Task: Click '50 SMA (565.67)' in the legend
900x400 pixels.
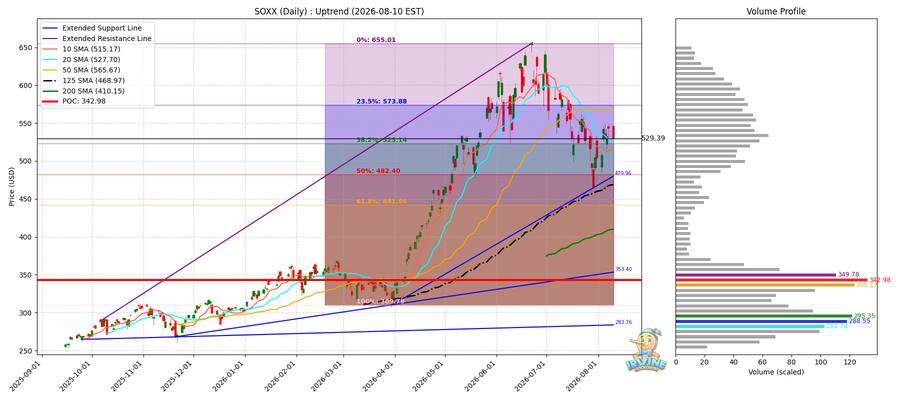Action: (x=90, y=69)
